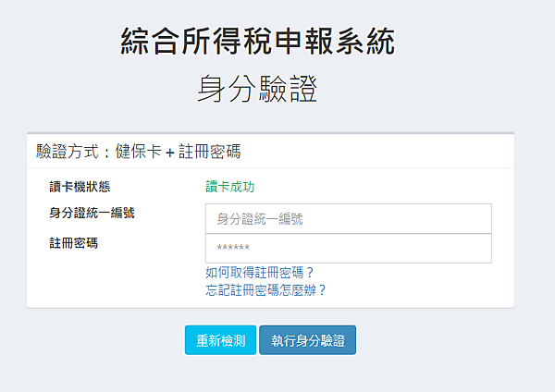Click the white panel area below the links
This screenshot has width=555, height=392.
click(x=270, y=303)
